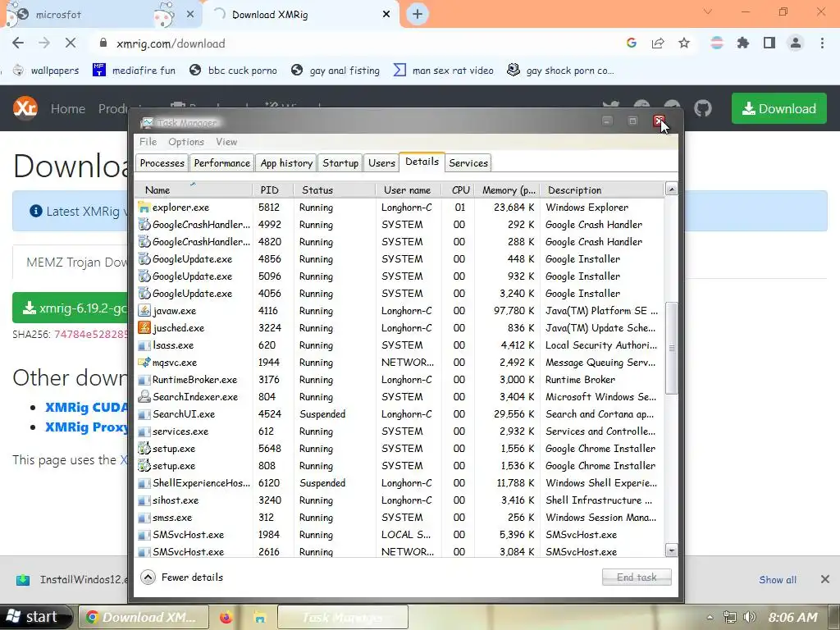This screenshot has height=630, width=840.
Task: Switch to the Services tab
Action: click(468, 163)
